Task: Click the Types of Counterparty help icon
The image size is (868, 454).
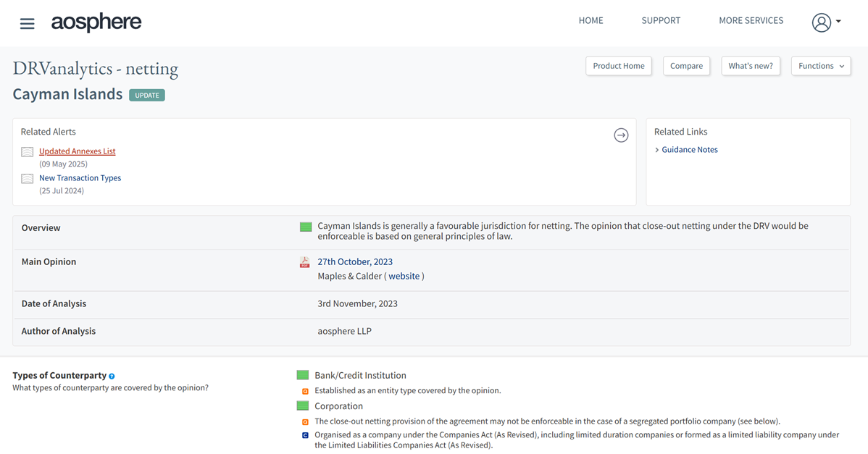Action: (112, 376)
